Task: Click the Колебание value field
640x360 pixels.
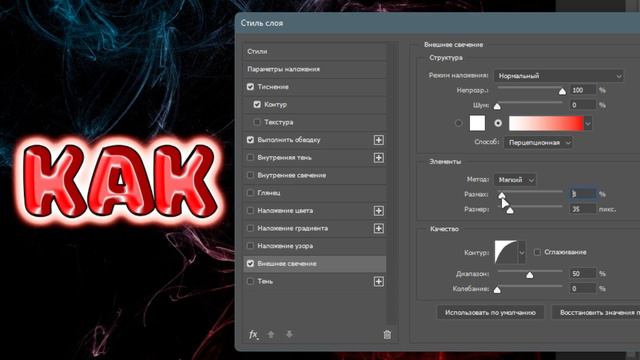Action: click(583, 289)
